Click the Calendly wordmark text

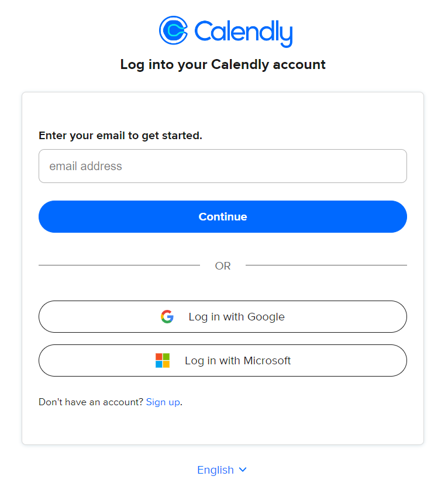(243, 32)
